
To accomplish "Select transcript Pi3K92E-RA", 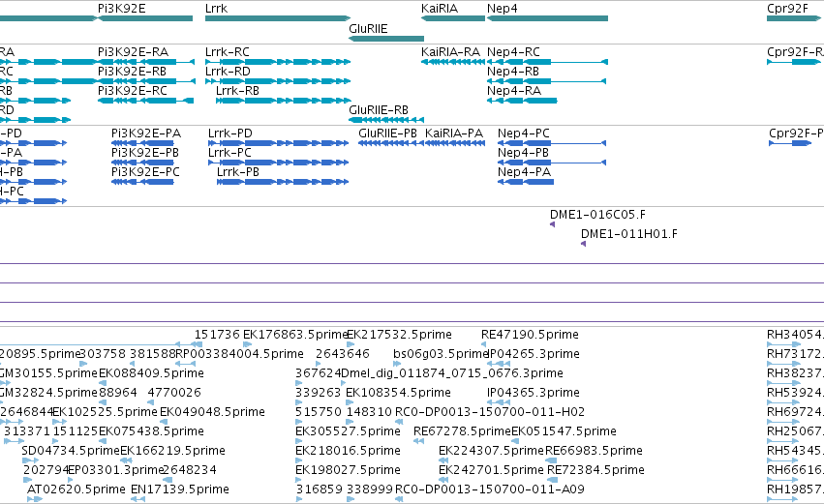I will tap(133, 52).
